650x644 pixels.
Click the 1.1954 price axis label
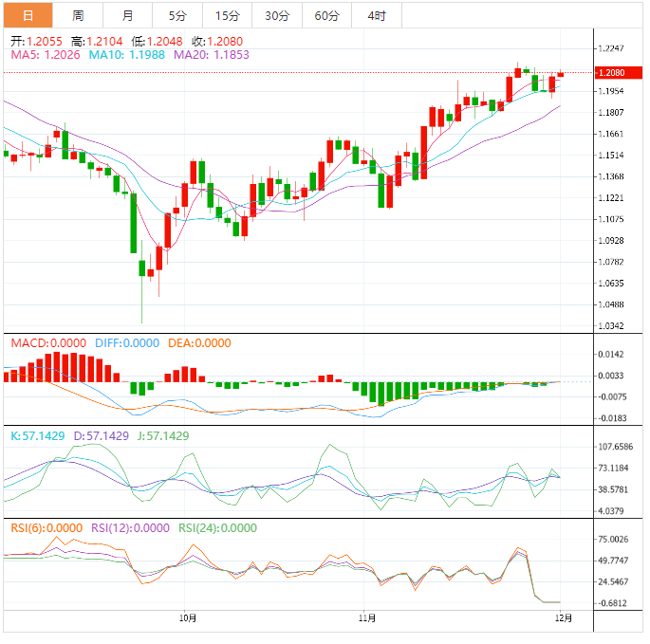pos(610,91)
